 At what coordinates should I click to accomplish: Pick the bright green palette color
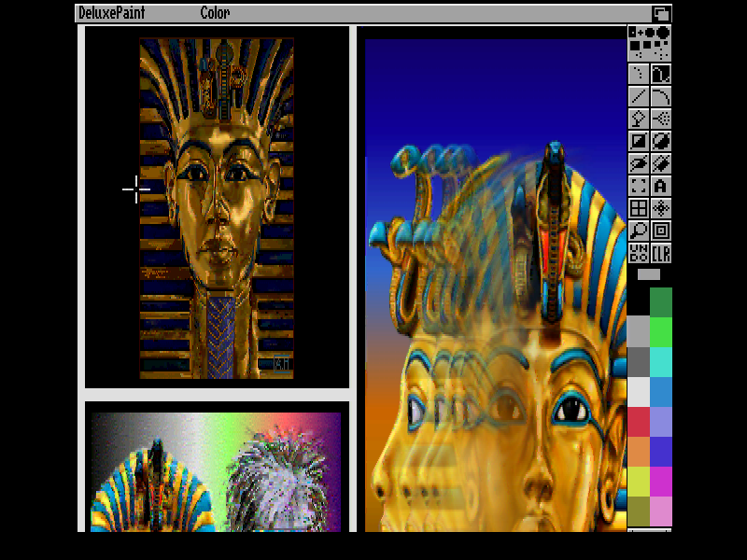pos(661,331)
